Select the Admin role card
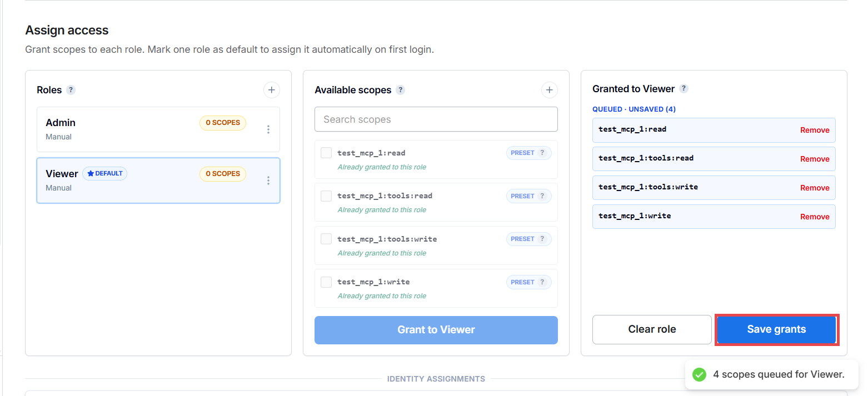Image resolution: width=868 pixels, height=396 pixels. pyautogui.click(x=158, y=129)
